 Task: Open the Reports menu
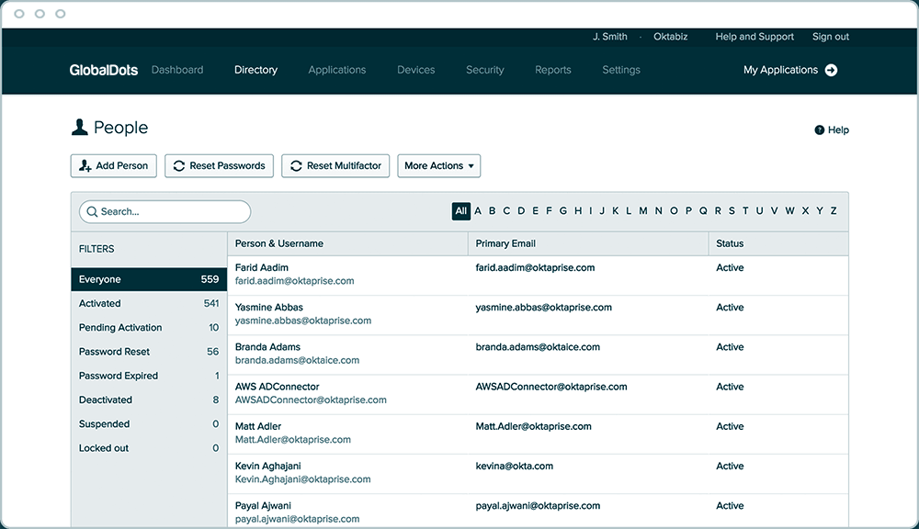553,70
